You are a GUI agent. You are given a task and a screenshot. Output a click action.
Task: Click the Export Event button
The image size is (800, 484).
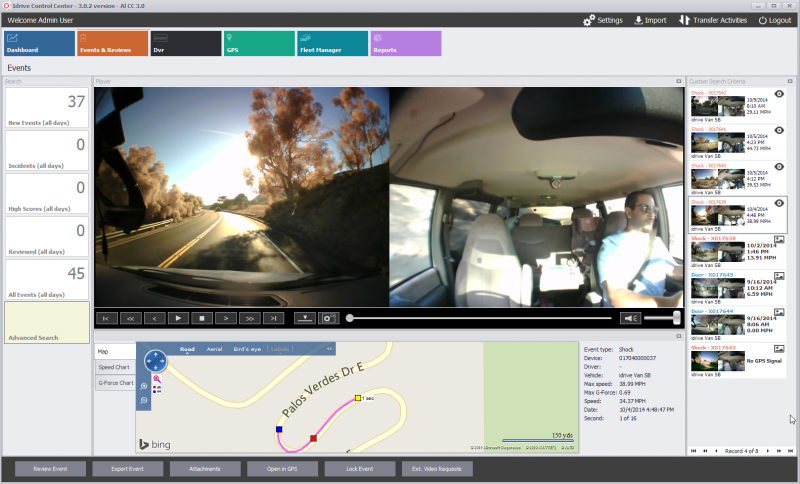pyautogui.click(x=127, y=468)
